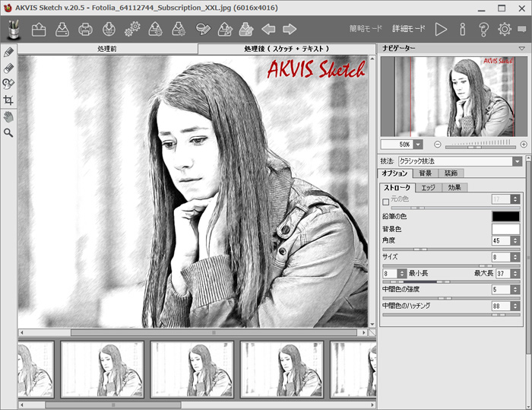
Task: Select the Hand tool in left toolbar
Action: pyautogui.click(x=8, y=116)
